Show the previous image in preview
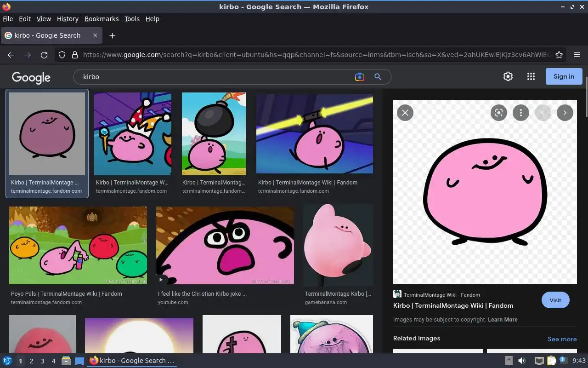The width and height of the screenshot is (588, 368). click(543, 113)
